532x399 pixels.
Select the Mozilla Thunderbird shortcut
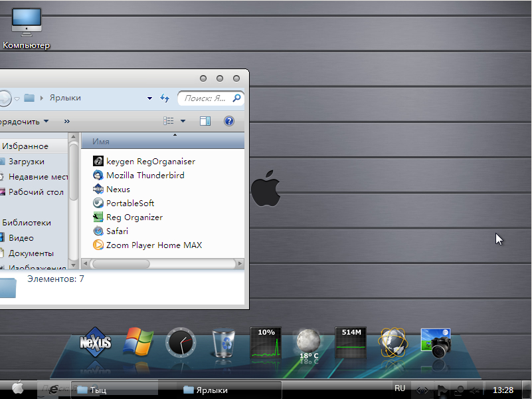click(x=145, y=176)
